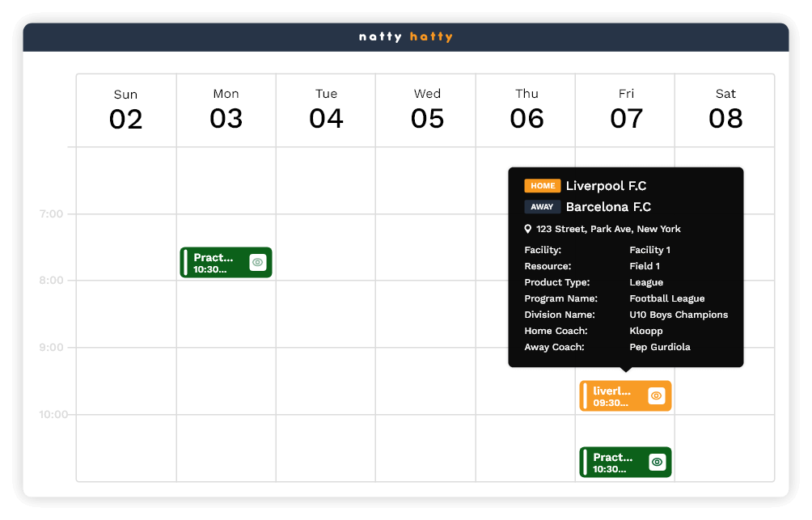
Task: Click the 8:00 time label
Action: pyautogui.click(x=51, y=281)
